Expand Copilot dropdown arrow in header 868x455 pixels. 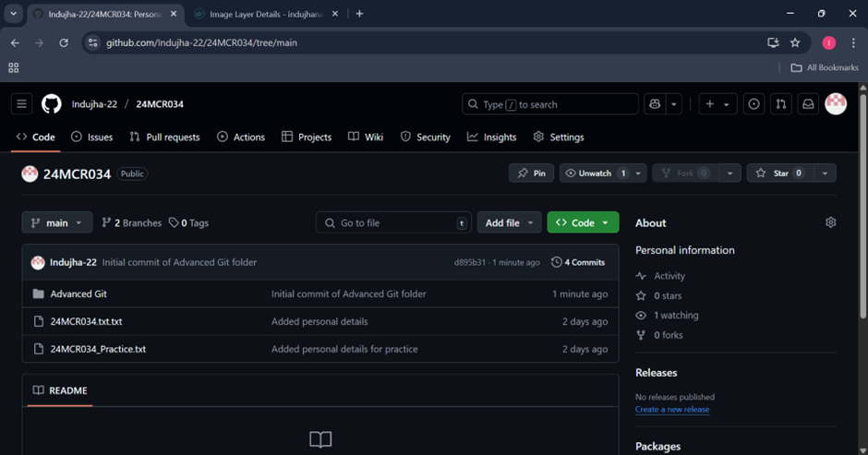pos(674,104)
